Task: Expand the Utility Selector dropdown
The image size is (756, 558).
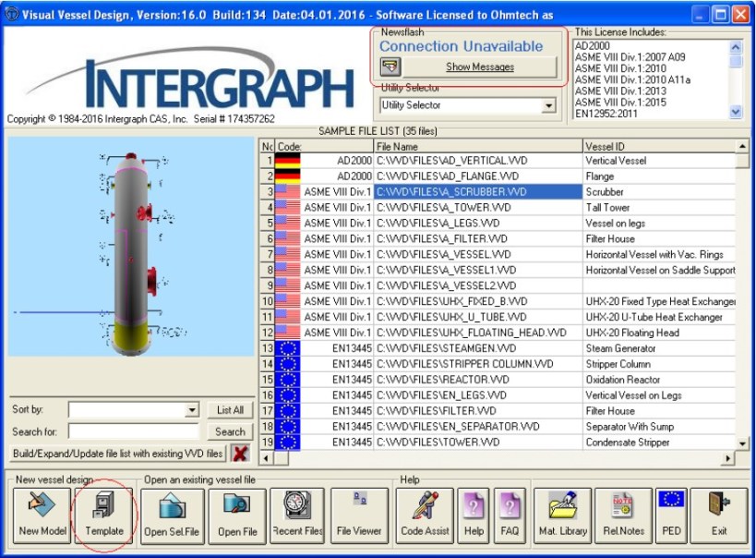Action: 549,106
